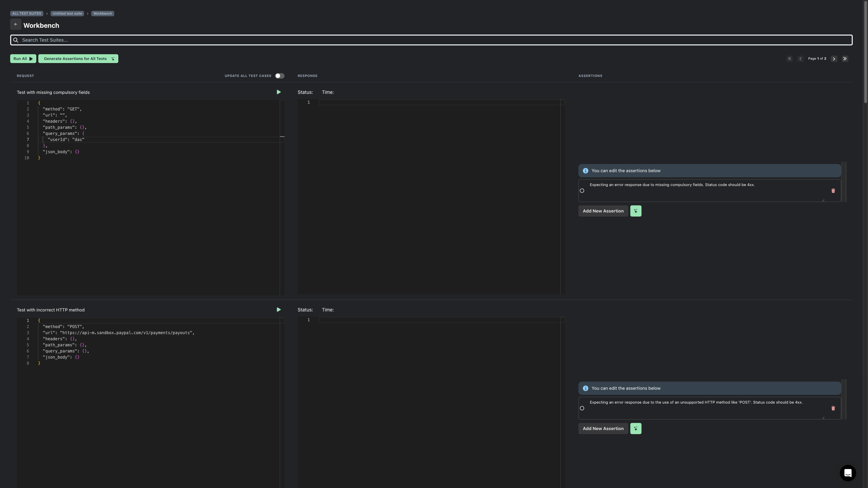Image resolution: width=868 pixels, height=488 pixels.
Task: Run the incorrect HTTP method test
Action: 279,310
